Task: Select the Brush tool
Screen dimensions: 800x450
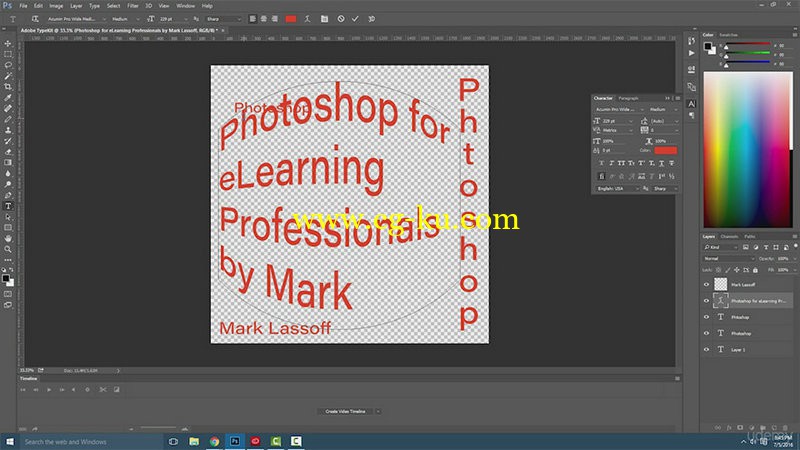Action: 8,119
